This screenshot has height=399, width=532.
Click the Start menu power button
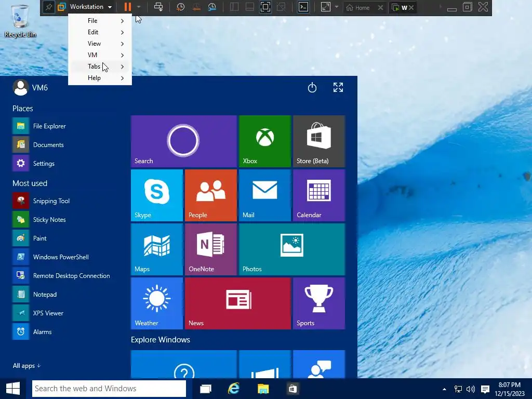point(312,87)
